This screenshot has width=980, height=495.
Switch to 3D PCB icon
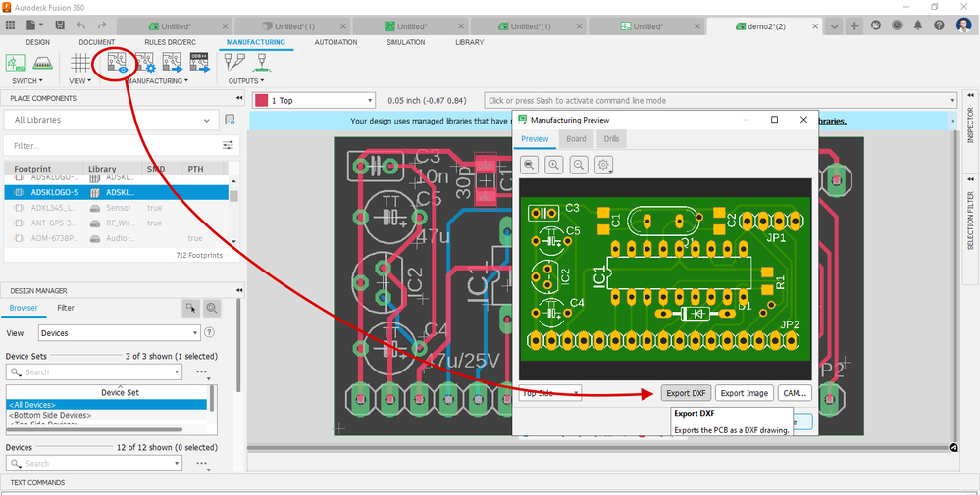click(42, 63)
